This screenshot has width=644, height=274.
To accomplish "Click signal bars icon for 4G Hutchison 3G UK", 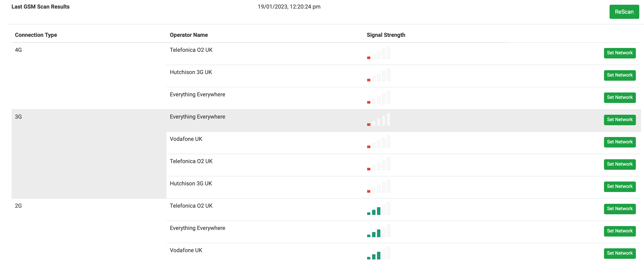I will 378,75.
